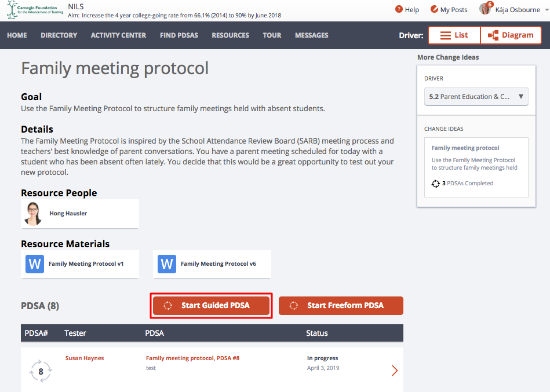Open My Posts pencil icon
Screen dimensions: 550x392
coord(434,9)
